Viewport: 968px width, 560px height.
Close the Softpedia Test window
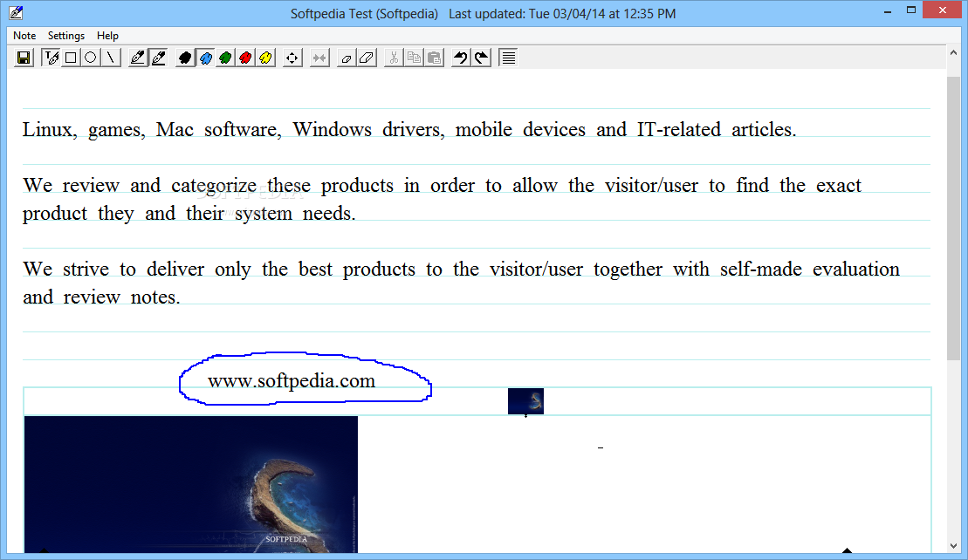(943, 10)
